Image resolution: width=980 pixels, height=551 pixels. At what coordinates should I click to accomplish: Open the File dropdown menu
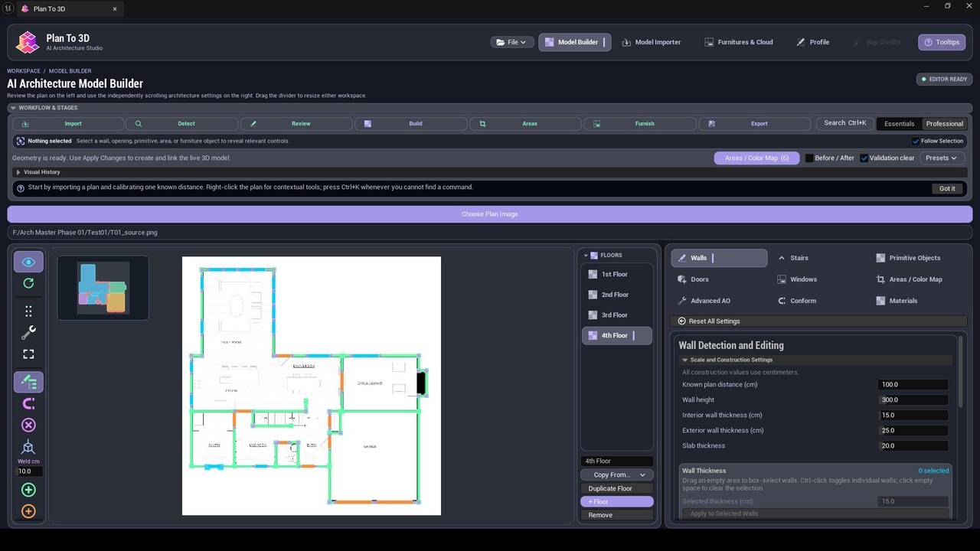tap(512, 42)
